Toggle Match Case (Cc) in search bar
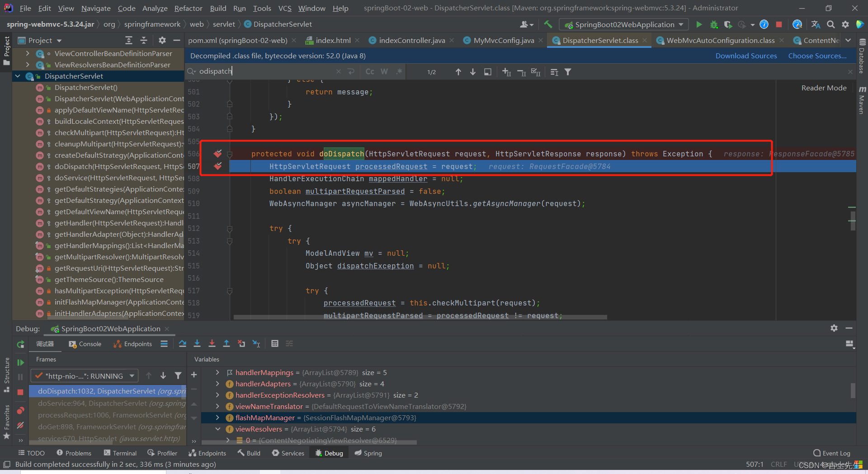The image size is (868, 474). pos(370,72)
